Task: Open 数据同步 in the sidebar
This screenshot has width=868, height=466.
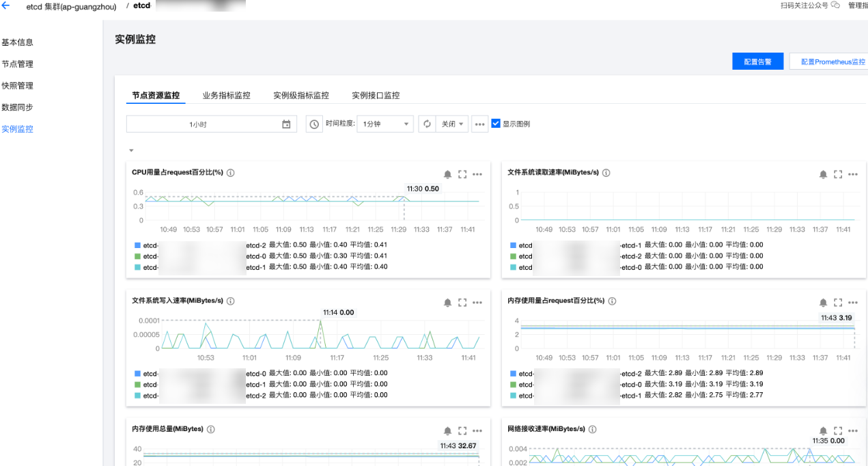Action: point(17,107)
